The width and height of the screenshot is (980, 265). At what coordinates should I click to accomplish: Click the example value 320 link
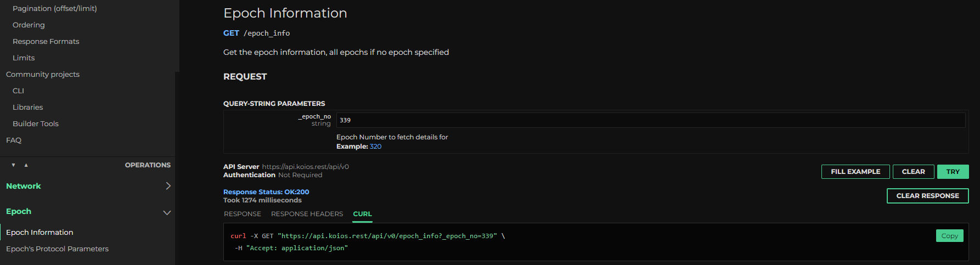[375, 146]
